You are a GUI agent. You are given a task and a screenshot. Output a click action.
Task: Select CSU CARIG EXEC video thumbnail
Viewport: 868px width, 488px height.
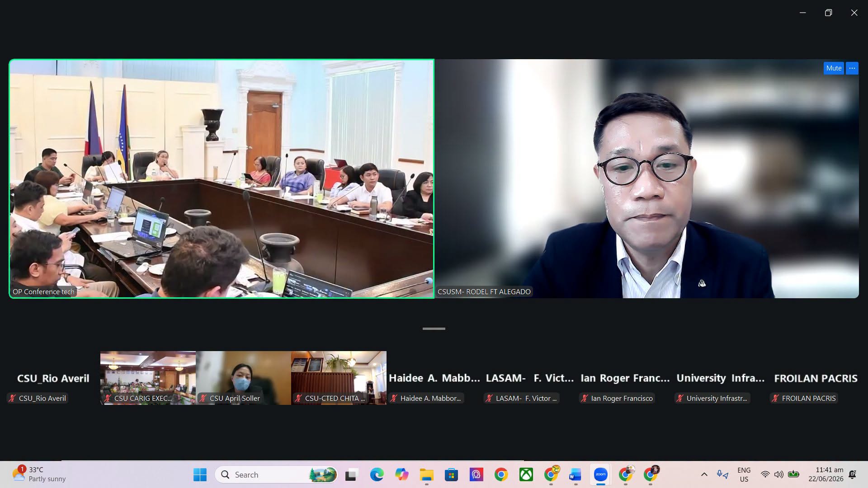click(x=148, y=378)
